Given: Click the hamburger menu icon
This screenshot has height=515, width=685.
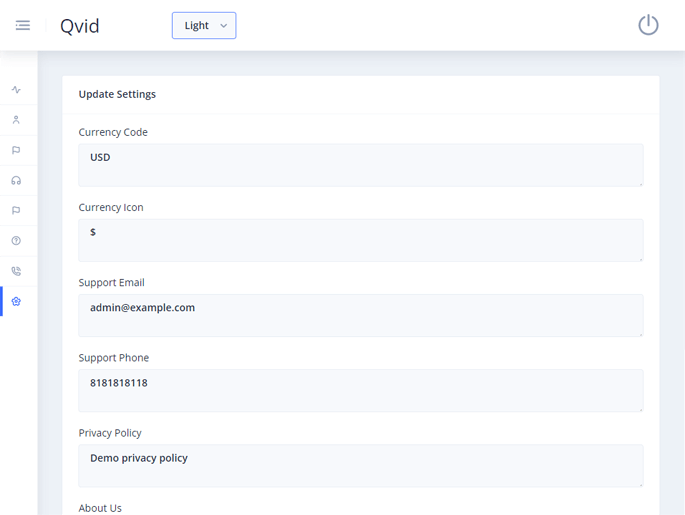Looking at the screenshot, I should click(x=22, y=25).
